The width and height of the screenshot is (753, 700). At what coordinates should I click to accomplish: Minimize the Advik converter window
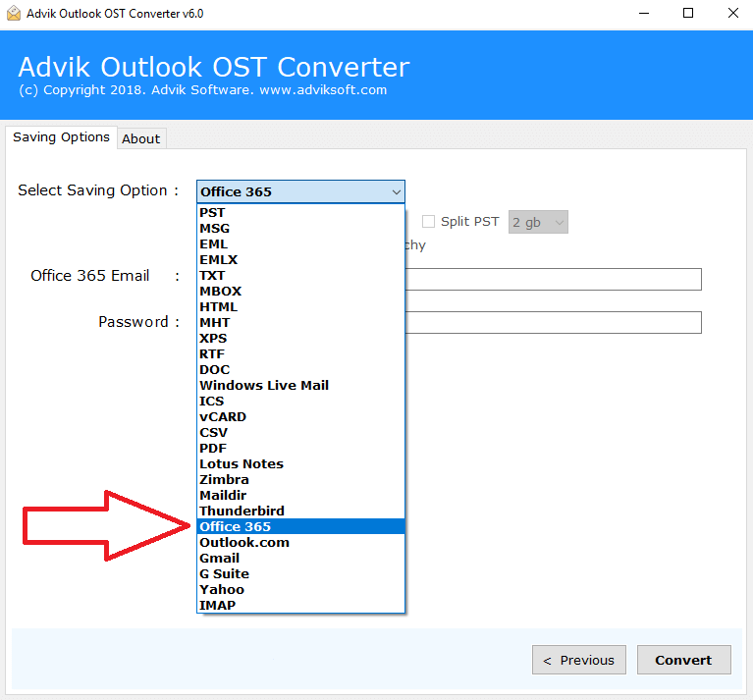(x=644, y=13)
